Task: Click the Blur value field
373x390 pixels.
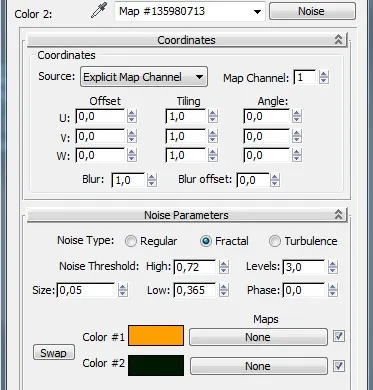Action: point(128,180)
